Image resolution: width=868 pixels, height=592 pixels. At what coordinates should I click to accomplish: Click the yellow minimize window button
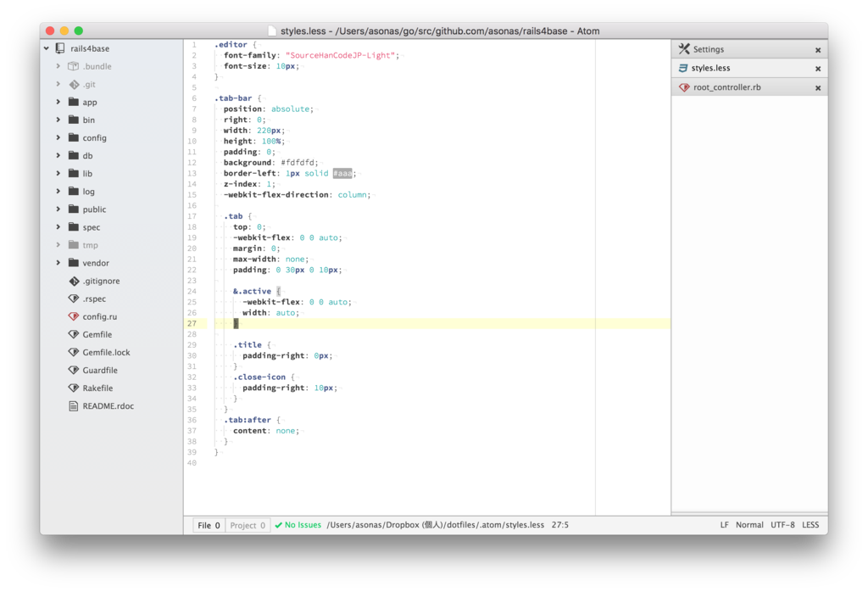[x=64, y=31]
